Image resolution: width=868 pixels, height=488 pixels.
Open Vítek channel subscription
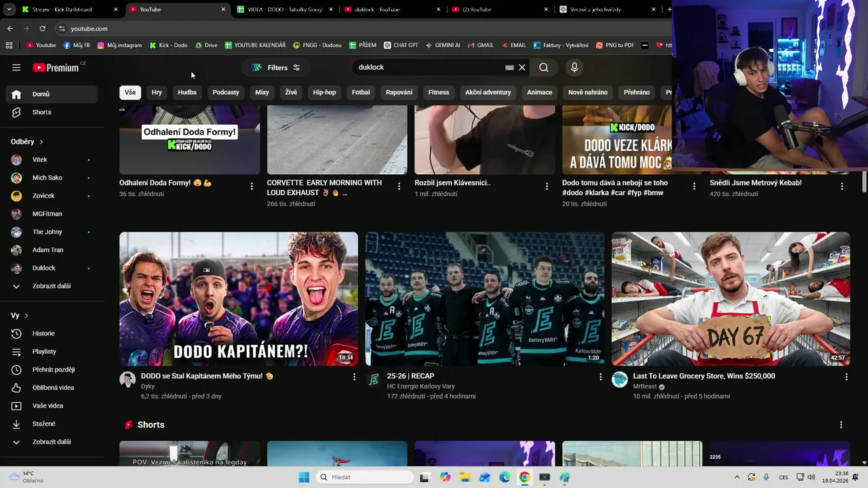tap(52, 159)
